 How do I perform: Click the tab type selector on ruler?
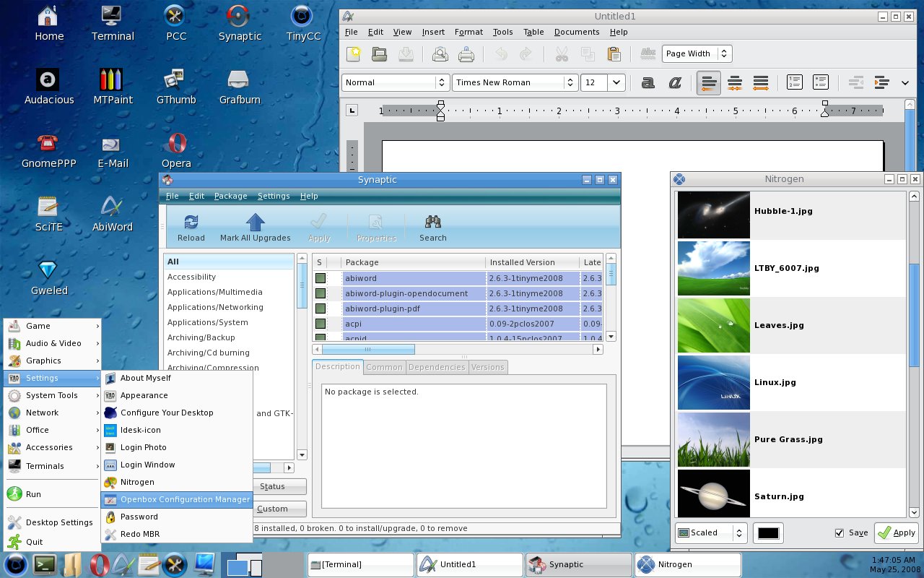point(352,111)
